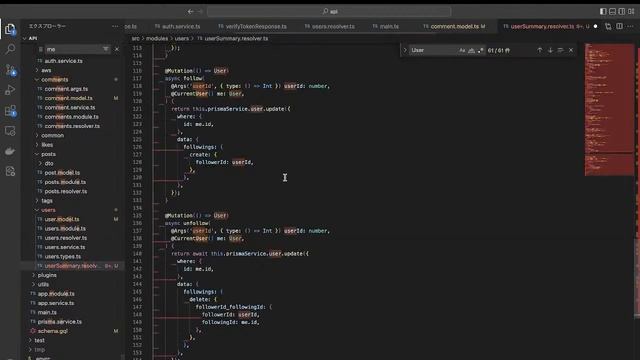Image resolution: width=640 pixels, height=360 pixels.
Task: Click the navigate forward arrow in title bar
Action: tap(200, 11)
